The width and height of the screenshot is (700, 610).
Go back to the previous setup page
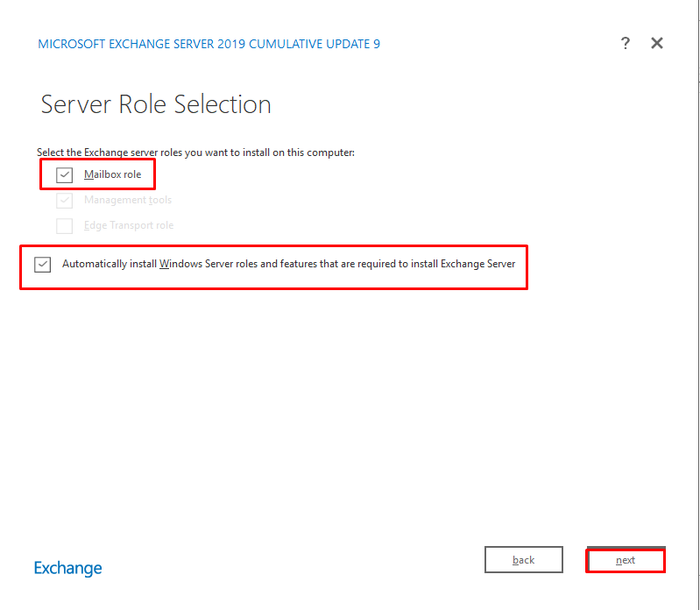(x=524, y=559)
